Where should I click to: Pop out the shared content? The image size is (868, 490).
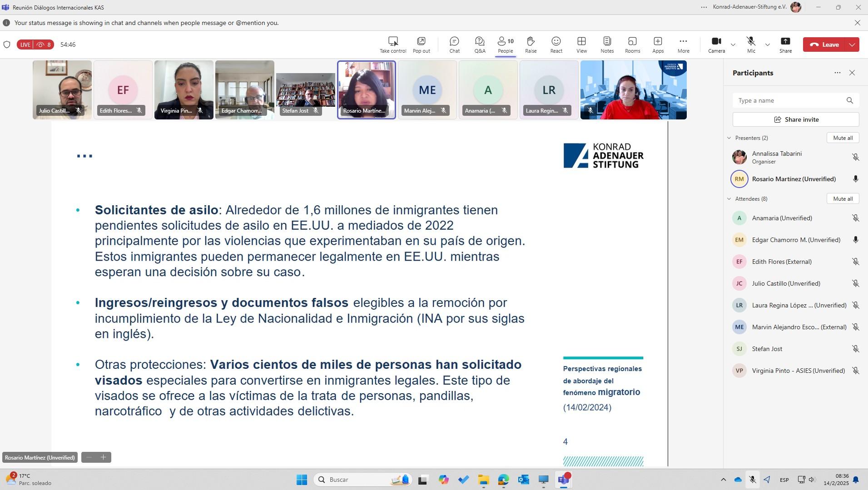[x=421, y=45]
